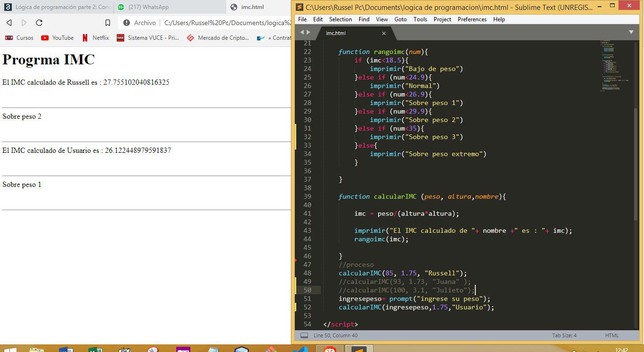Click the closing </script> tag line
This screenshot has height=352, width=644.
pyautogui.click(x=340, y=324)
